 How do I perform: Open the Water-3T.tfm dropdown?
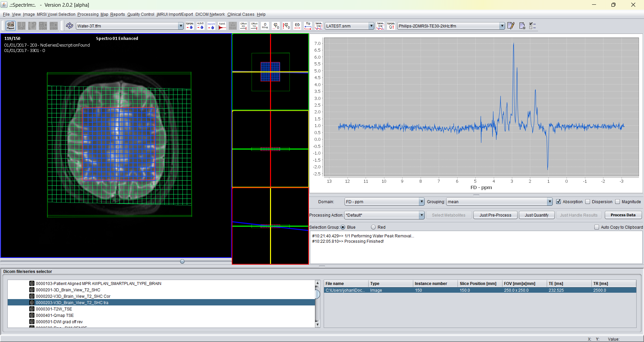[x=181, y=26]
